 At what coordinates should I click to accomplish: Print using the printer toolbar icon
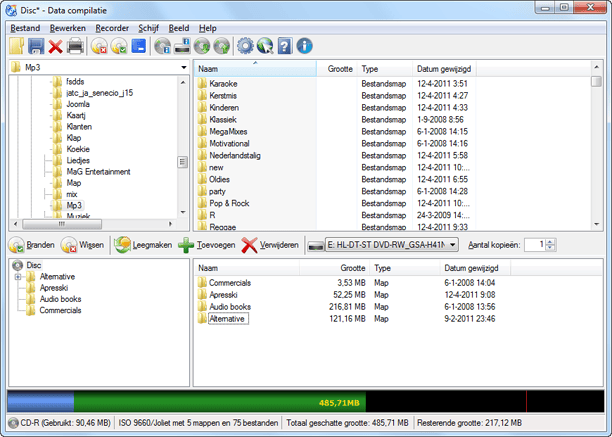(x=75, y=46)
